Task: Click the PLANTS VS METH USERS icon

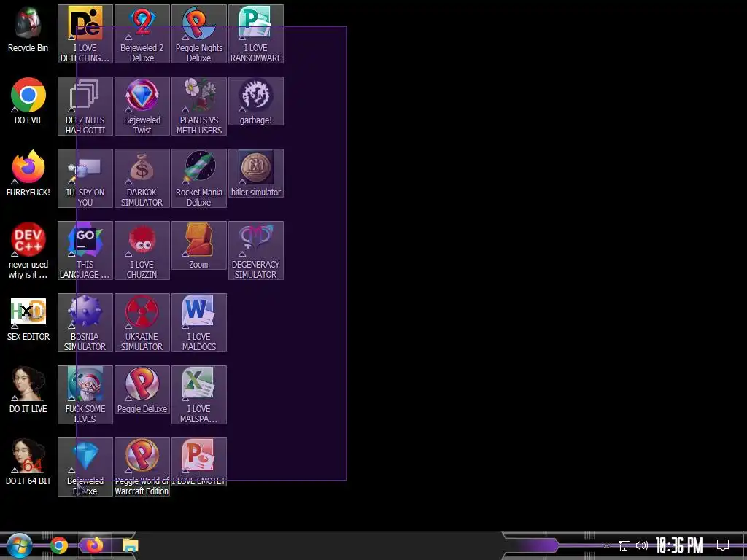Action: [x=199, y=106]
